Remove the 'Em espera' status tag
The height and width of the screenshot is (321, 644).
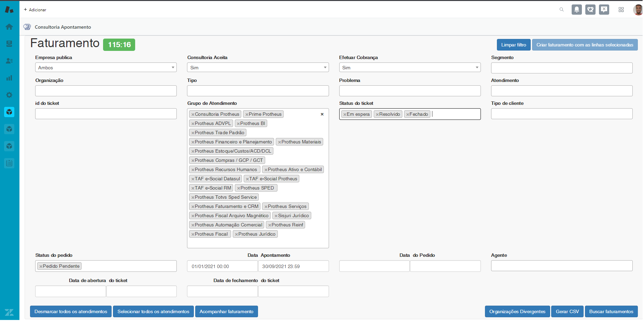pyautogui.click(x=345, y=114)
